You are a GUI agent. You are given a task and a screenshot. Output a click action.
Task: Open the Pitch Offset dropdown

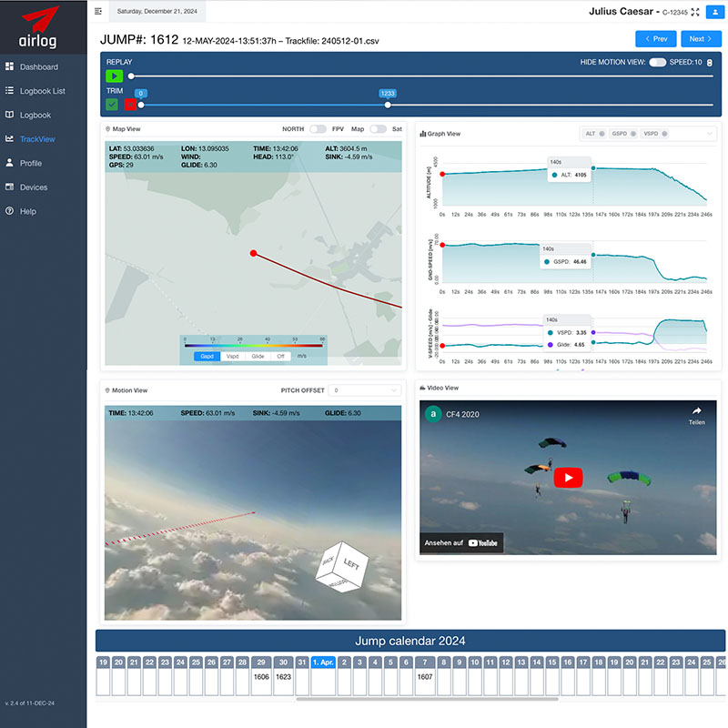(x=364, y=390)
